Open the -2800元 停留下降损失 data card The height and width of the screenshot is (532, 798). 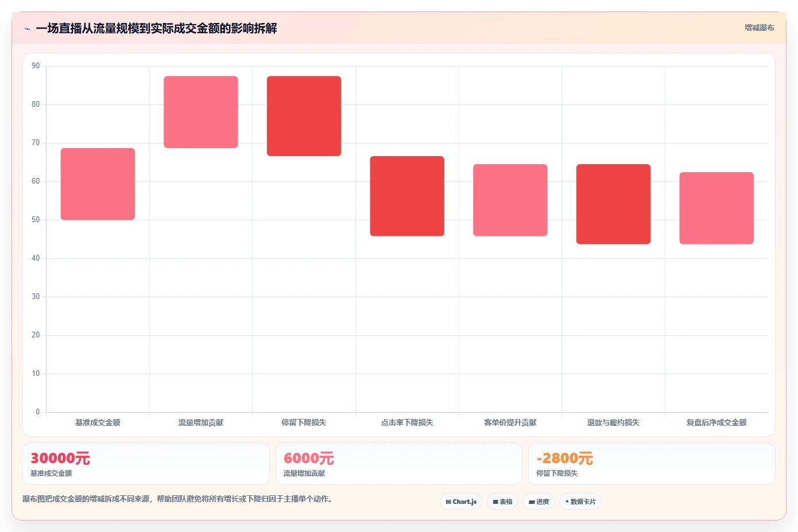point(652,464)
